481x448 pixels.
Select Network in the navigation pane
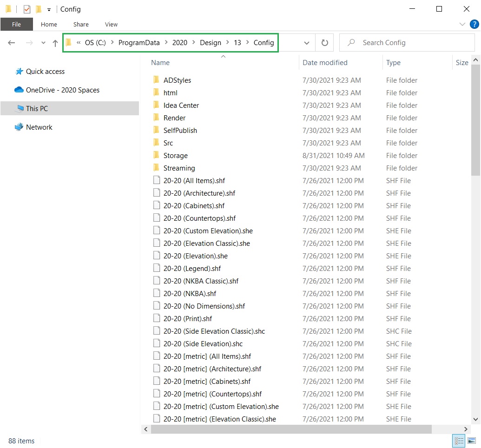tap(33, 127)
